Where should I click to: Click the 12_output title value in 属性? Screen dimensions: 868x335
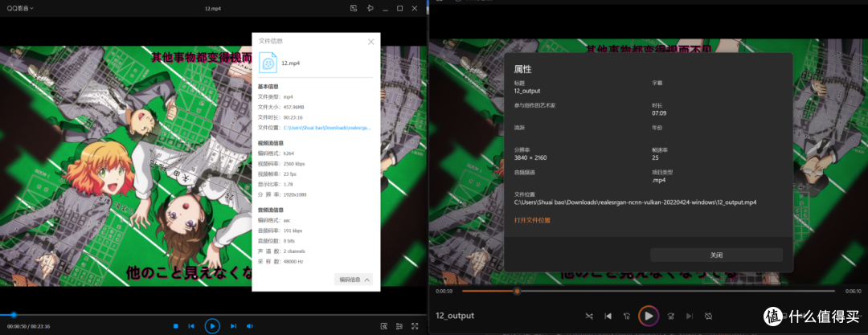point(527,91)
